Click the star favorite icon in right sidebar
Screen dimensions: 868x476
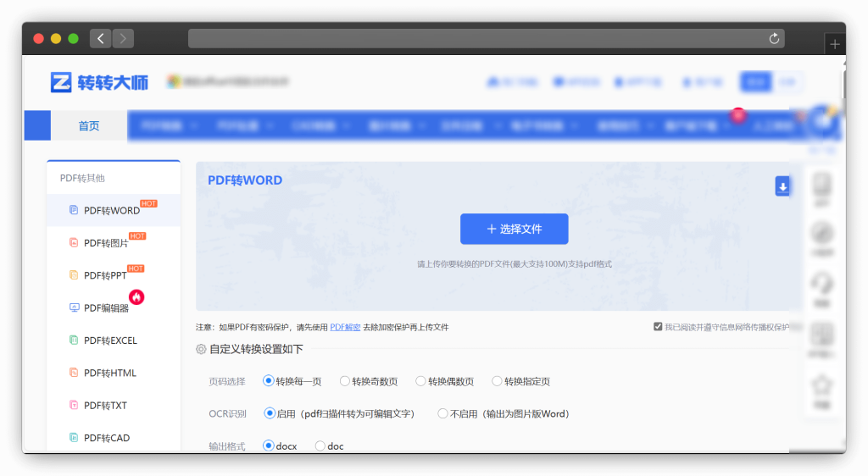(822, 385)
